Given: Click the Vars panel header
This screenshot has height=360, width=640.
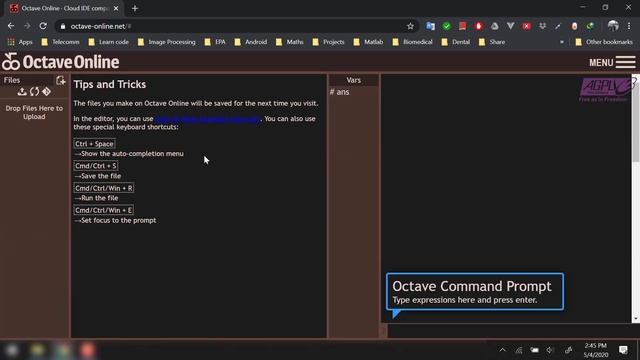Looking at the screenshot, I should [353, 80].
